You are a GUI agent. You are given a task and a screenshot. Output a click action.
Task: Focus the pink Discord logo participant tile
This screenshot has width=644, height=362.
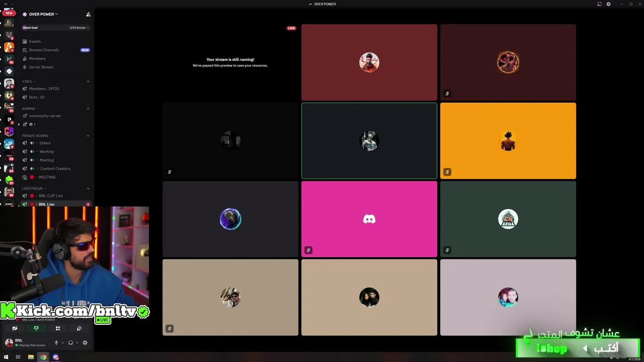[369, 219]
